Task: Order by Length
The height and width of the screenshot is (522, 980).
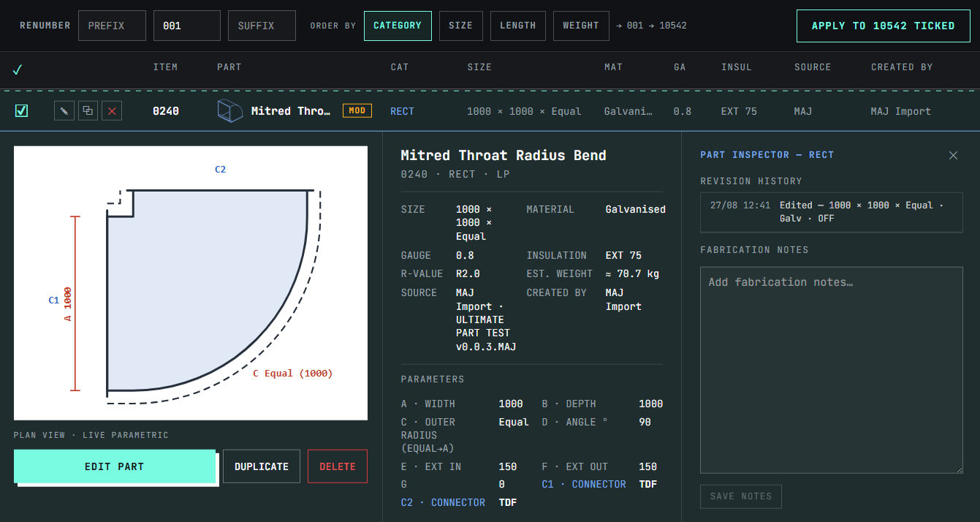Action: pos(518,26)
